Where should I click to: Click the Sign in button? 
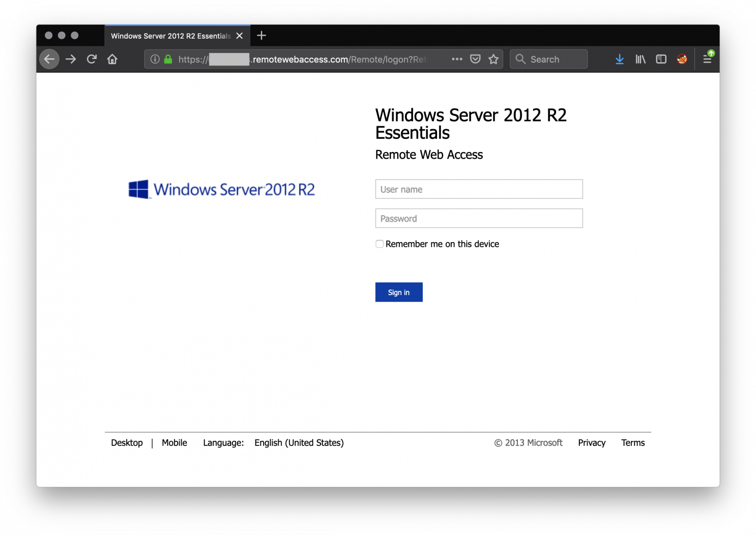tap(399, 292)
